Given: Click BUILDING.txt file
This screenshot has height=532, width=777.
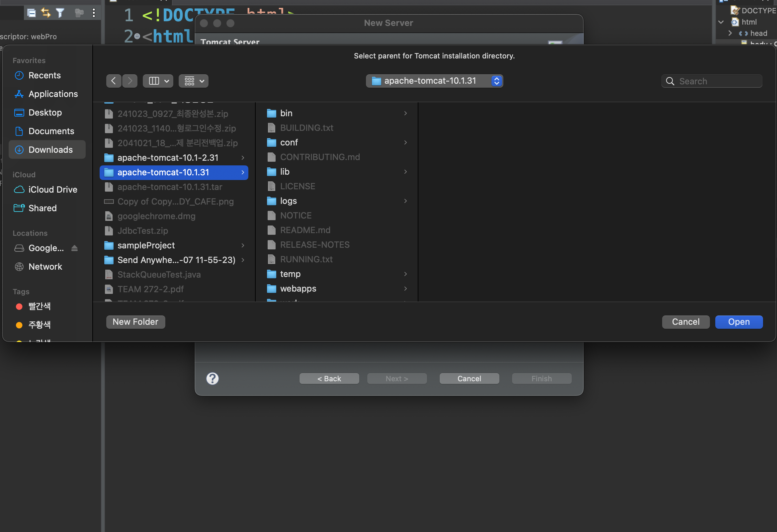Looking at the screenshot, I should click(337, 128).
